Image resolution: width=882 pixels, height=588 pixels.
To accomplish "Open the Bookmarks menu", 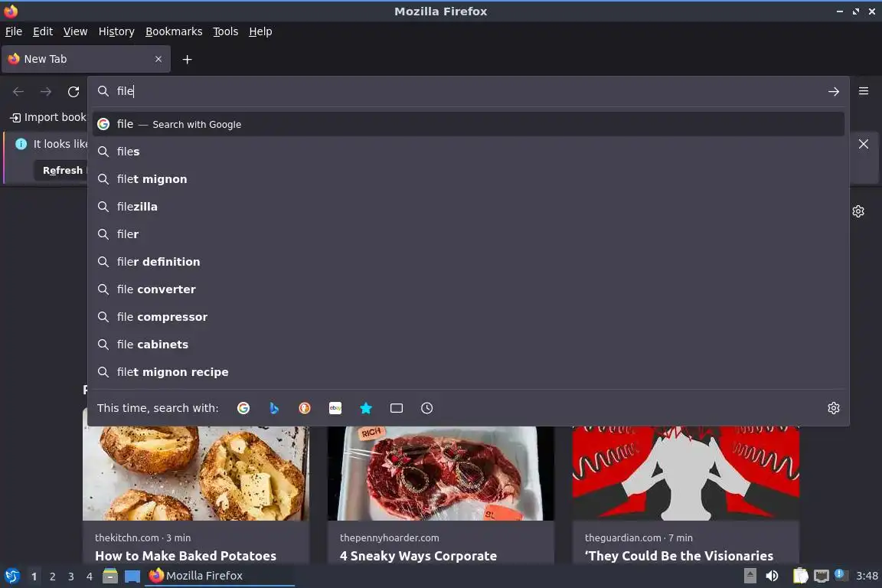I will pyautogui.click(x=174, y=31).
